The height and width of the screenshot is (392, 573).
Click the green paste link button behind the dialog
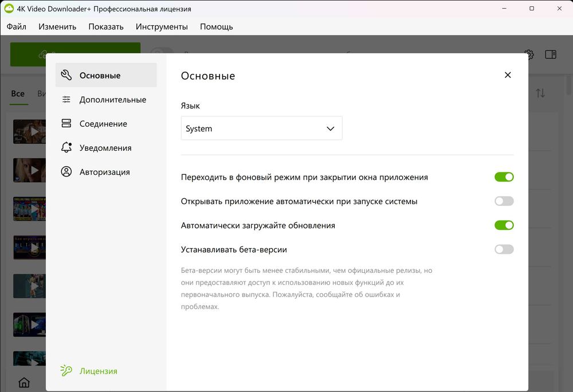[75, 48]
